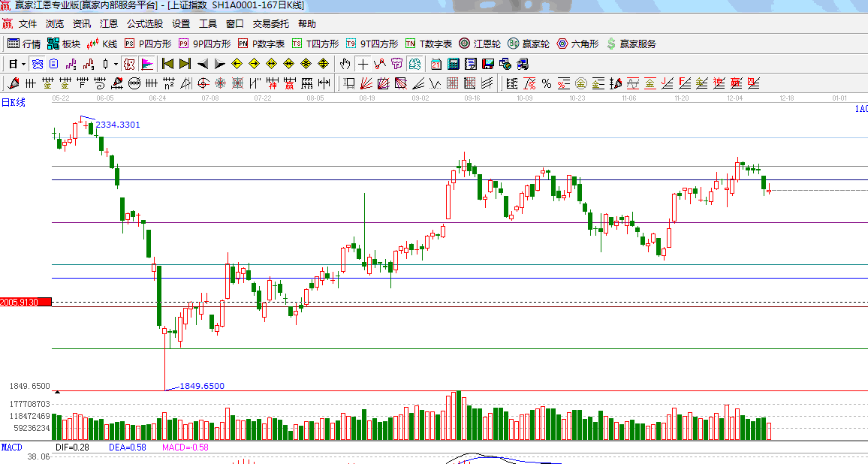
Task: Expand the candlestick style dropdown arrow
Action: (116, 64)
